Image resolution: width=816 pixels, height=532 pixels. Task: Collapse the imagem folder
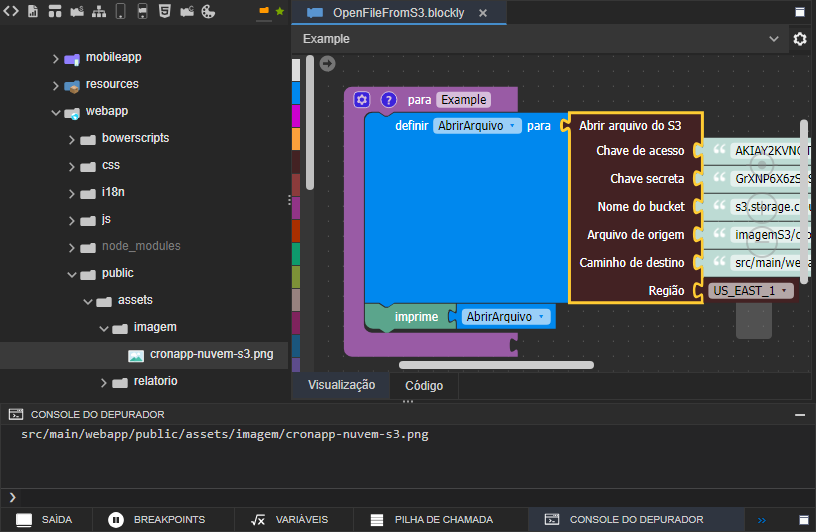[x=104, y=329]
